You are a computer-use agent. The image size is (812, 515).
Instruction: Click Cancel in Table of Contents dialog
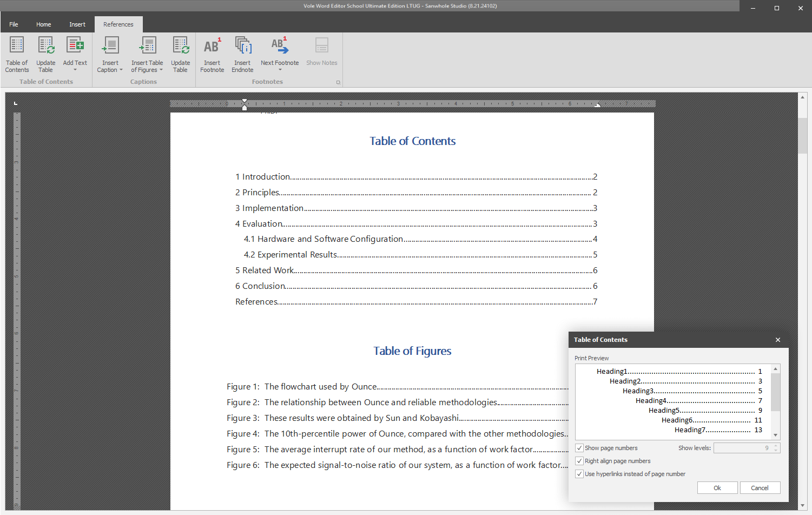(760, 488)
